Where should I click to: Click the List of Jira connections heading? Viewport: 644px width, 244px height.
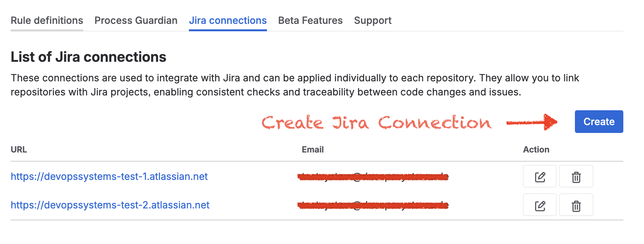(x=89, y=57)
